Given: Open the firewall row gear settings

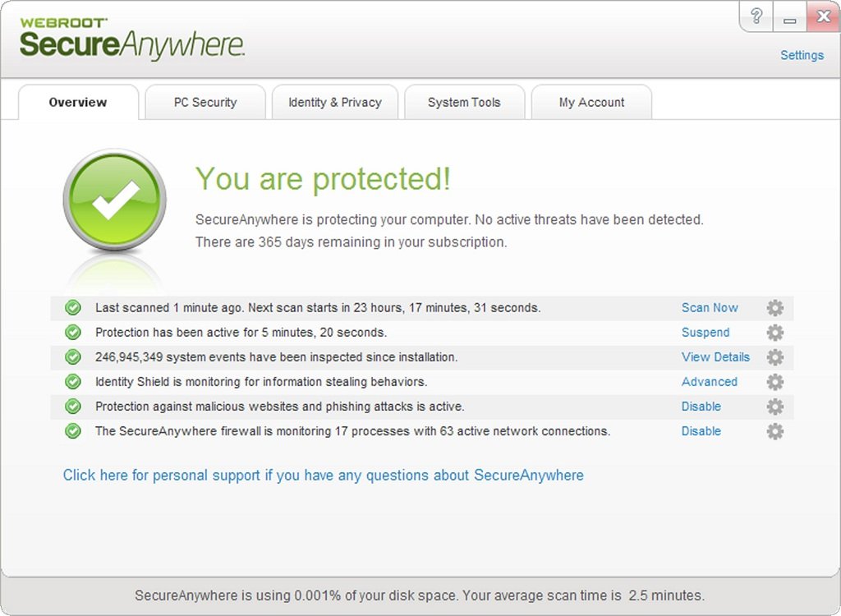Looking at the screenshot, I should point(774,431).
